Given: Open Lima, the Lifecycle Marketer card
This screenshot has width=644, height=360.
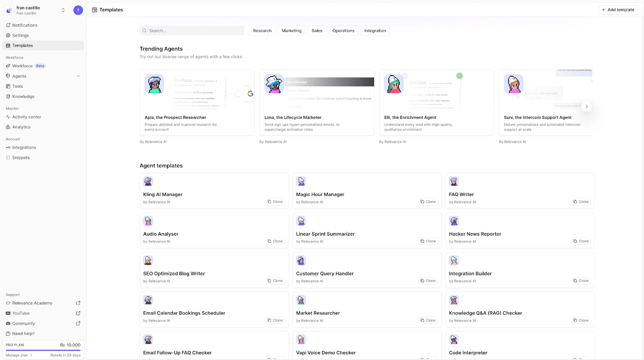Looking at the screenshot, I should point(317,103).
